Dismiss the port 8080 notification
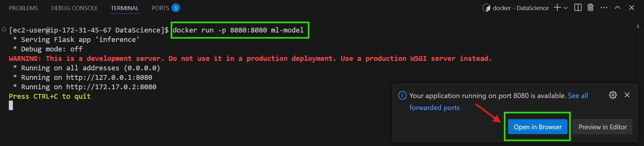The width and height of the screenshot is (644, 146). click(627, 95)
